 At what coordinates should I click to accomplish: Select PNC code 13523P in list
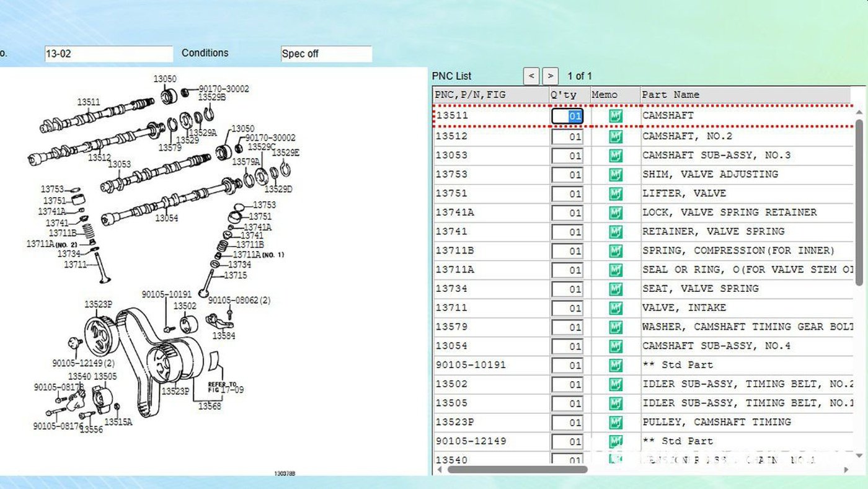[455, 423]
